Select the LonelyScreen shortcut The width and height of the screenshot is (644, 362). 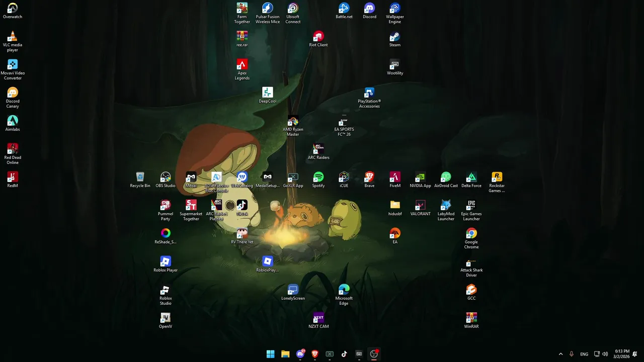tap(293, 292)
